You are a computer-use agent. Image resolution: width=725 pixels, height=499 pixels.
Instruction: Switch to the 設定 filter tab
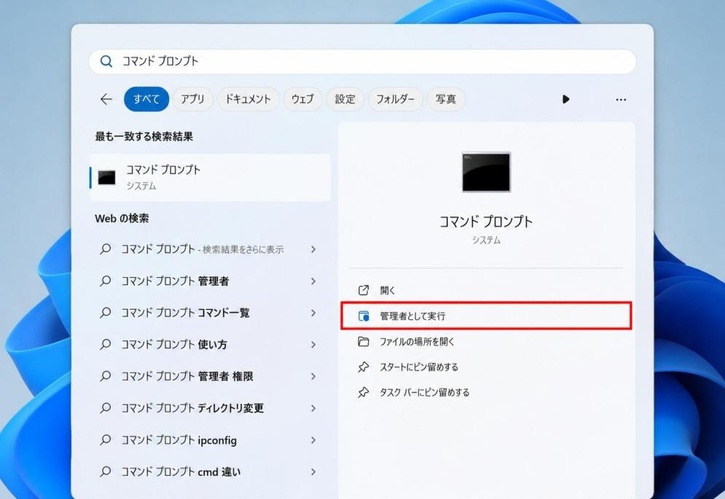point(345,99)
